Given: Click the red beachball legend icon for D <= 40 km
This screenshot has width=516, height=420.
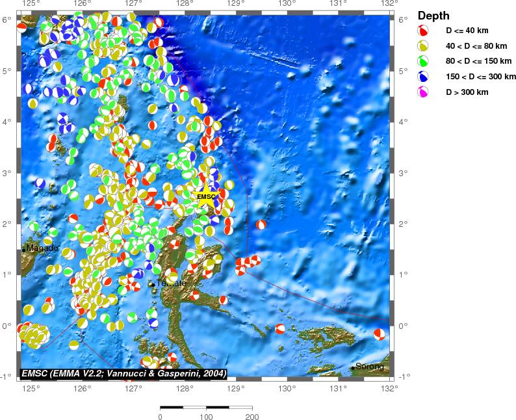Looking at the screenshot, I should 423,31.
